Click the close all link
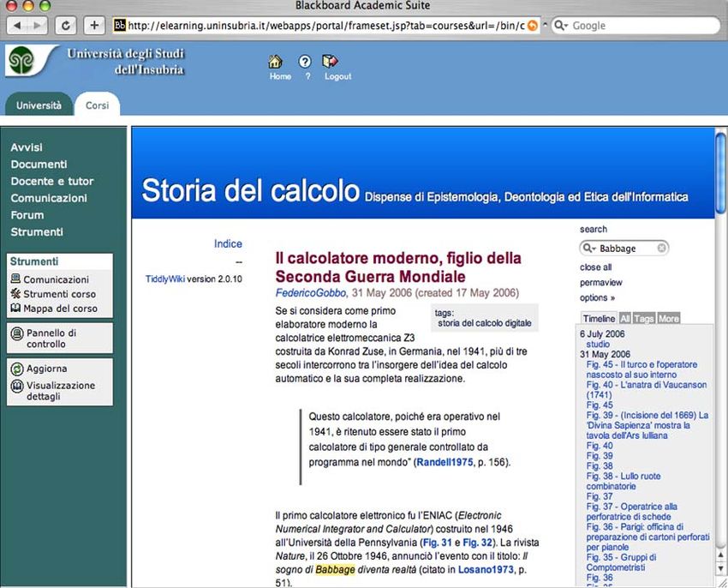 click(x=595, y=267)
